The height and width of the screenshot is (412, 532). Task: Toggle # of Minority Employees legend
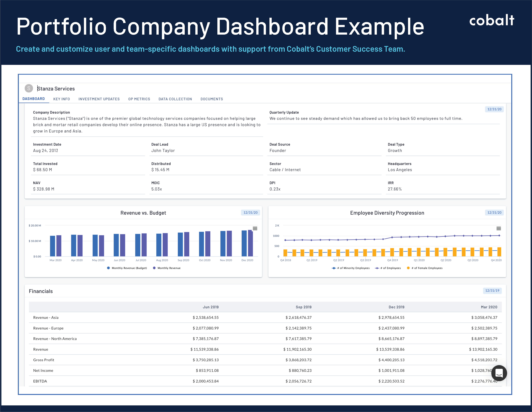coord(350,268)
